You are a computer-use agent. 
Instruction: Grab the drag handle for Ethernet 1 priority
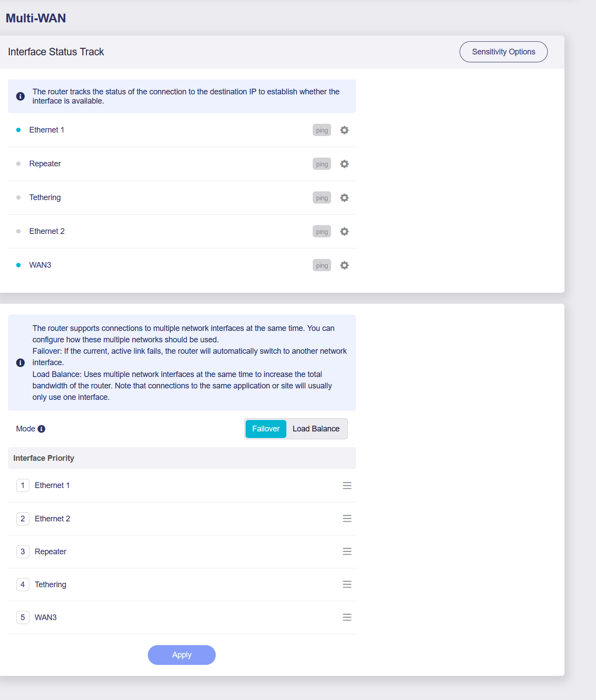pos(347,485)
